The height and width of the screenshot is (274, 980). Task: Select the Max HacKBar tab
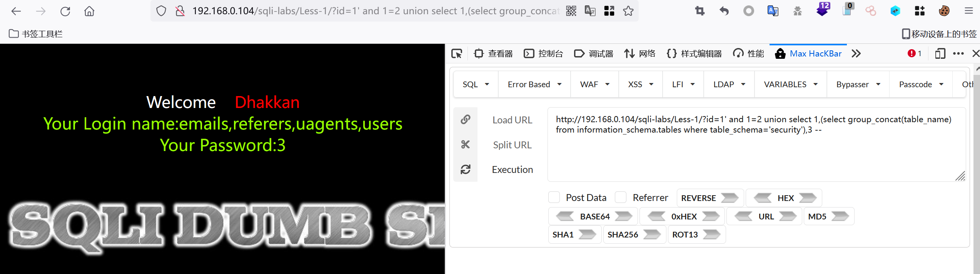tap(808, 54)
